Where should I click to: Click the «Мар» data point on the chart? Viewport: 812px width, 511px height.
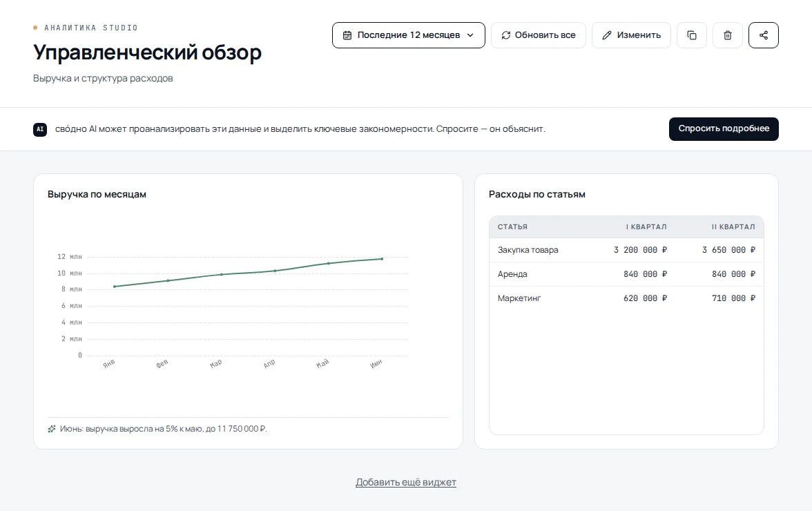click(222, 274)
